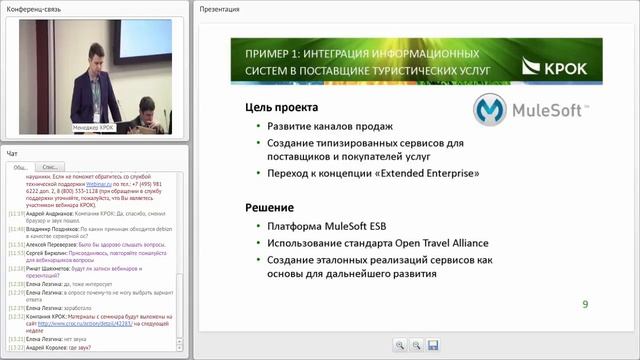The image size is (640, 360).
Task: Click the chat scrollbar up arrow
Action: click(179, 341)
